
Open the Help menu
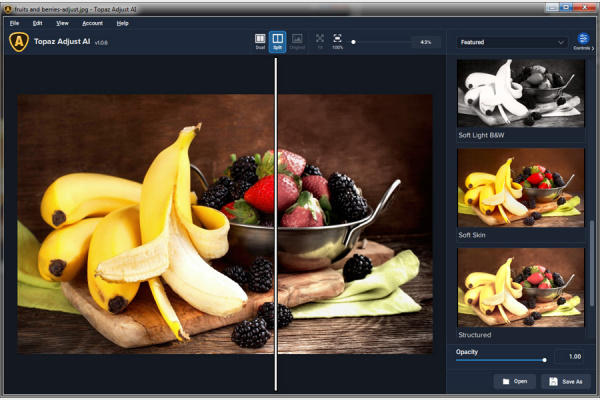pos(122,23)
